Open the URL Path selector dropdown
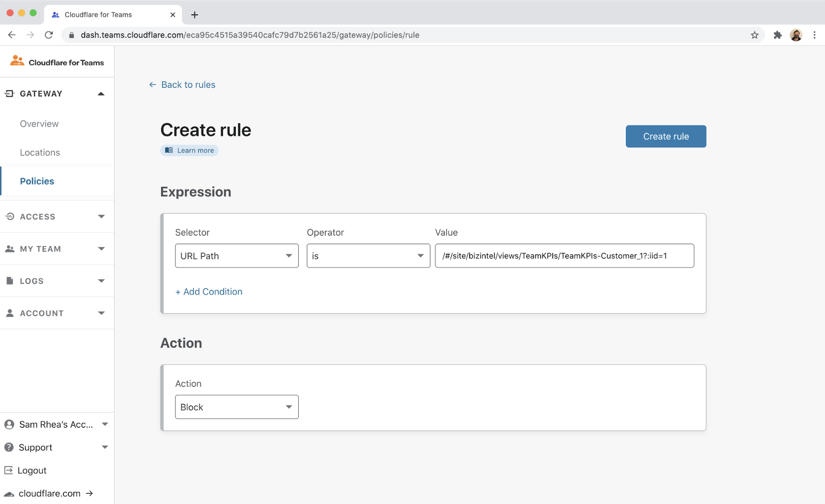 pyautogui.click(x=237, y=256)
